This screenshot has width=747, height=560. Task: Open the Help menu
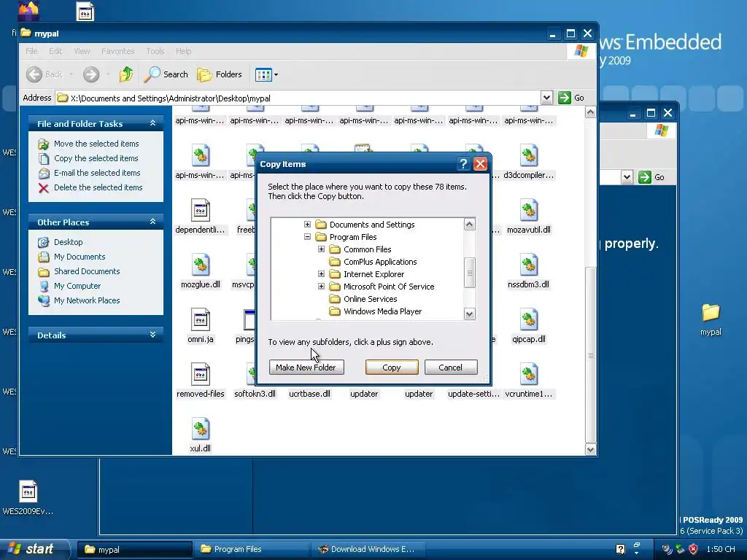[x=183, y=51]
